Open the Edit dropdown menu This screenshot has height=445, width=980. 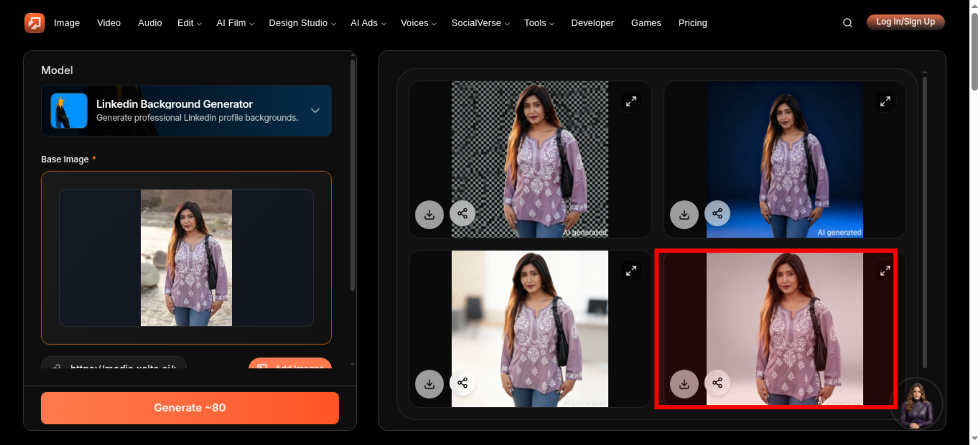coord(189,23)
